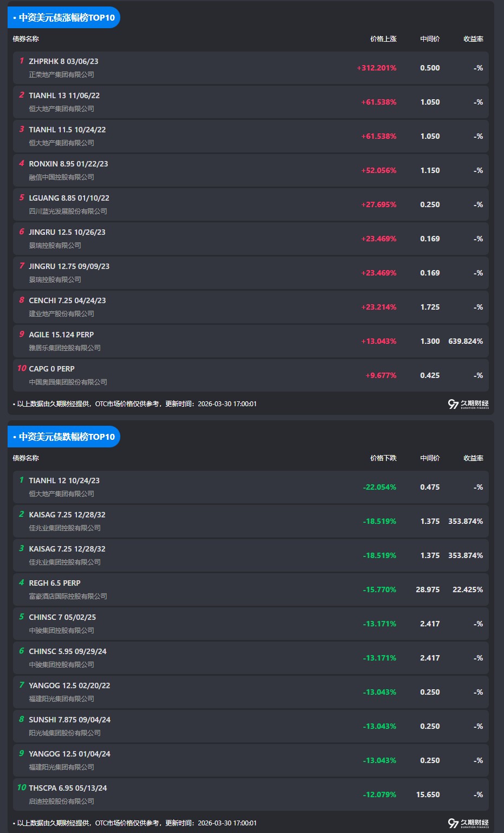Open the REGH 6.5 PERP bond
Screen dimensions: 504x833
coord(54,583)
